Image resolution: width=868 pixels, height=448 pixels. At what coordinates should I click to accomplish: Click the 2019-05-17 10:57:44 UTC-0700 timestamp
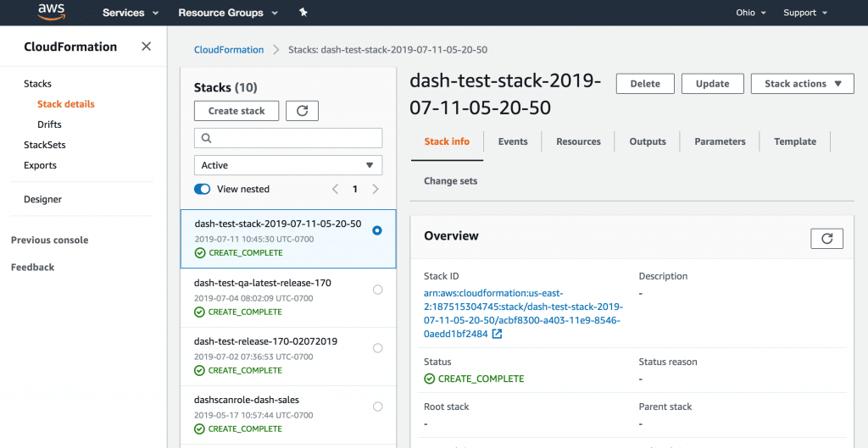253,415
